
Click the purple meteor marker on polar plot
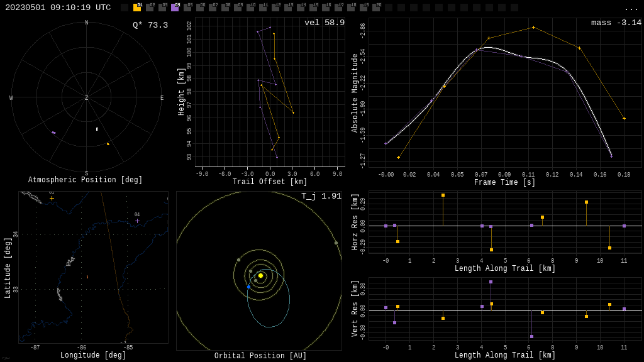pos(53,133)
